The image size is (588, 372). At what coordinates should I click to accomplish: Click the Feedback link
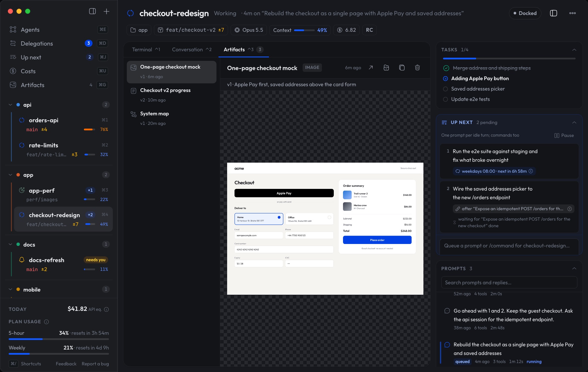click(x=66, y=364)
